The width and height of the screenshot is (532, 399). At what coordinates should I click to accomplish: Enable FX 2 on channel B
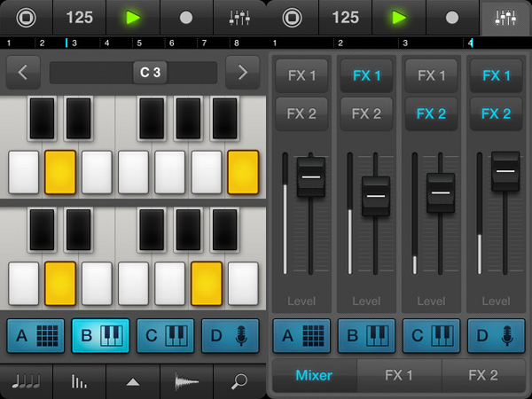click(366, 113)
